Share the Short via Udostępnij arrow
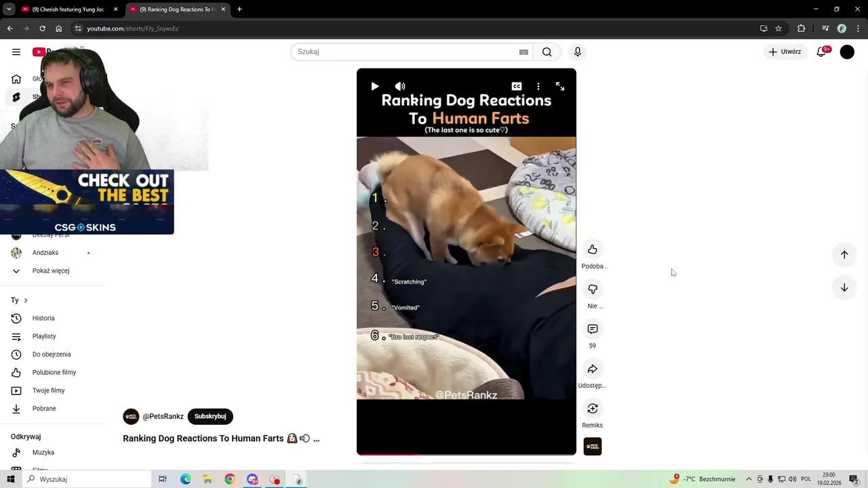Screen dimensions: 868x488 593,369
